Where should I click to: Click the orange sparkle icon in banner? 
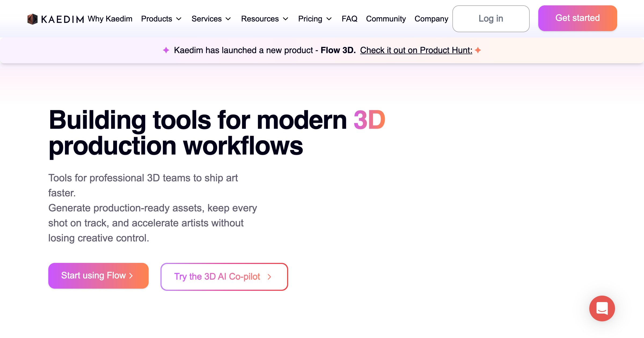pos(478,50)
